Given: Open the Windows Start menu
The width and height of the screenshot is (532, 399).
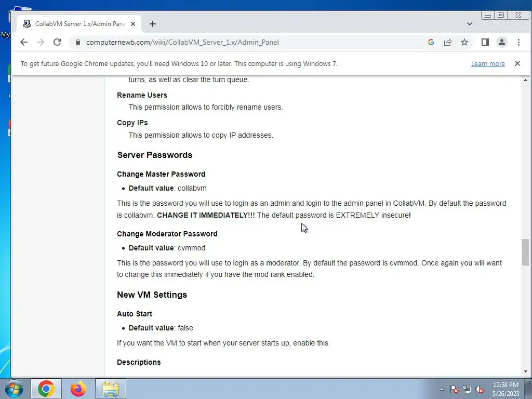Looking at the screenshot, I should point(14,389).
